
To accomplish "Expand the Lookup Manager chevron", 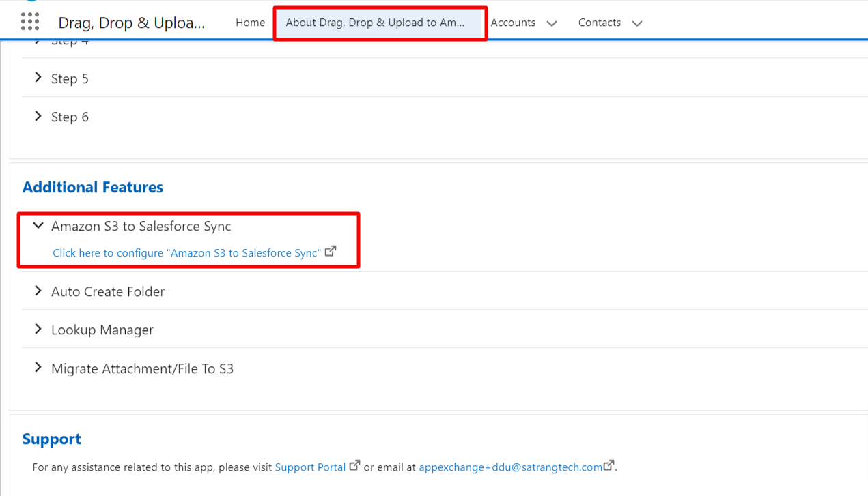I will (38, 329).
